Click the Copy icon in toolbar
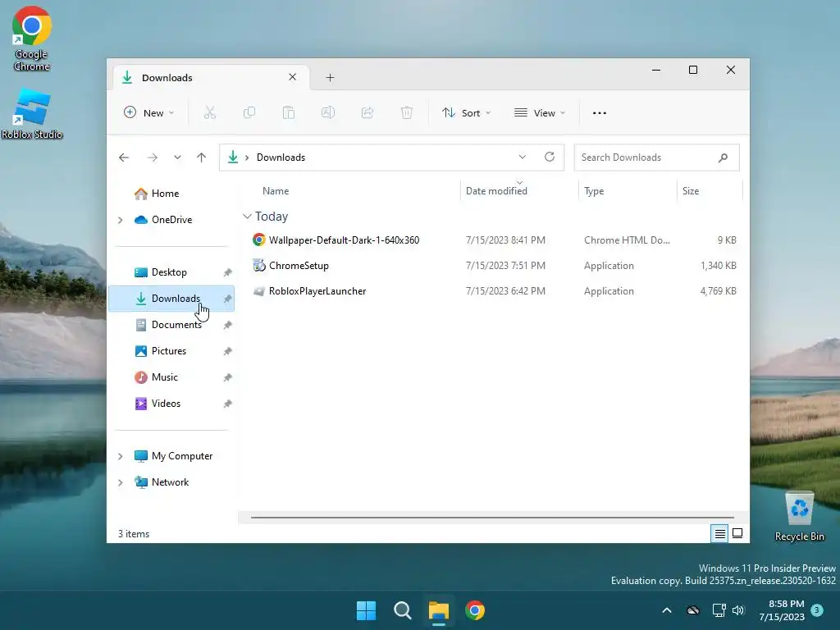The height and width of the screenshot is (630, 840). point(249,112)
